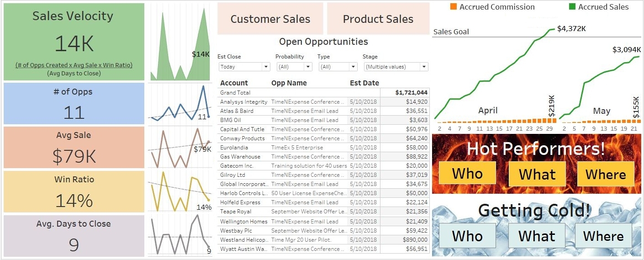Choose Hot Performers Where button

pos(606,174)
